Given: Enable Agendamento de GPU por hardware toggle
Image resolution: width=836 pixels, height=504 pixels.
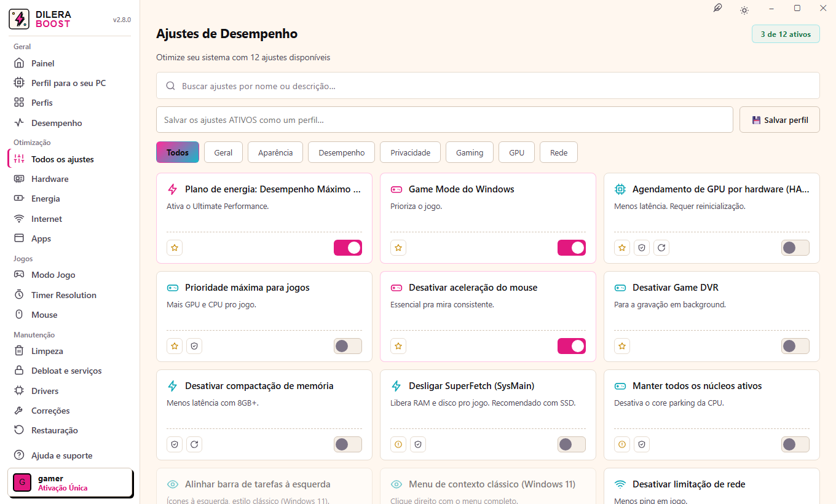Looking at the screenshot, I should click(795, 248).
